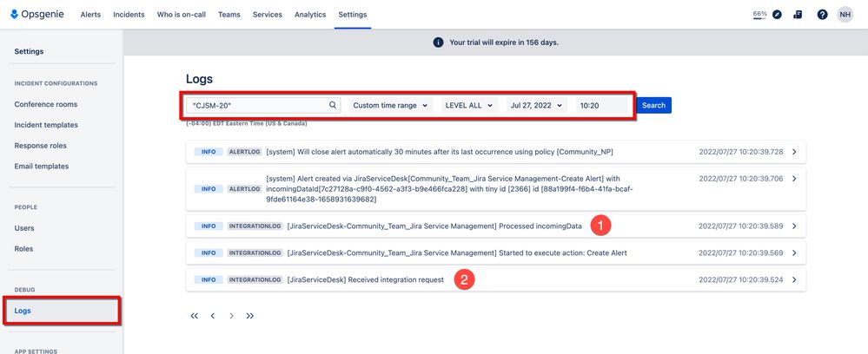This screenshot has height=354, width=868.
Task: Open the Roles page
Action: (23, 249)
